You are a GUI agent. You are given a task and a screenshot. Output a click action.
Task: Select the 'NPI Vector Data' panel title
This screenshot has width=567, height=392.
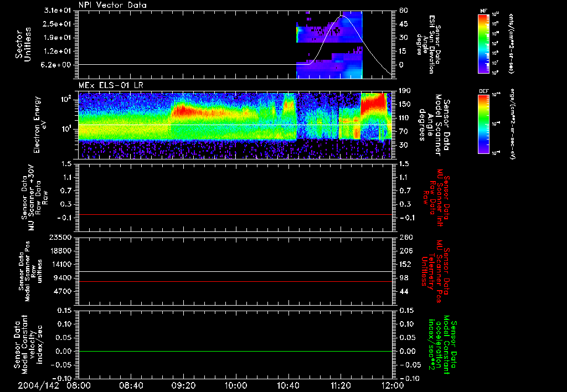pos(112,5)
